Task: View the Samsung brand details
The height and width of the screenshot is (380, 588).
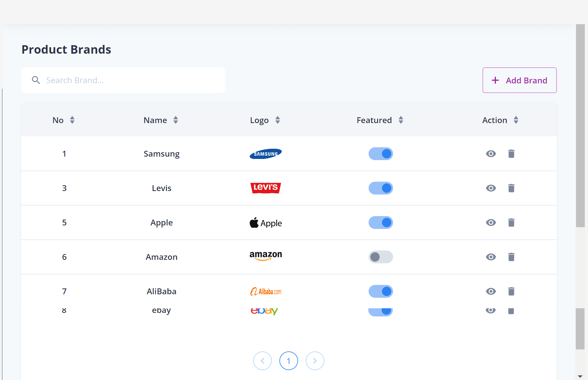Action: click(491, 154)
